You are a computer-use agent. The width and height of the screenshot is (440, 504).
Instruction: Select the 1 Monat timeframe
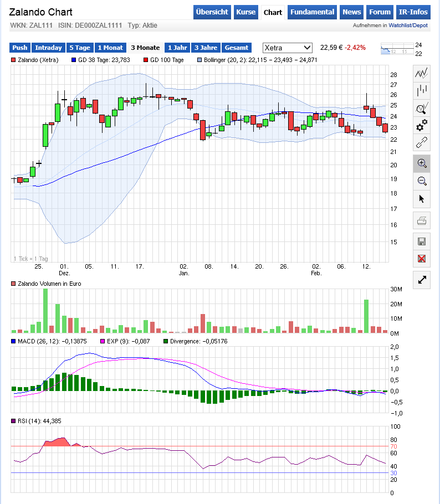[x=110, y=48]
